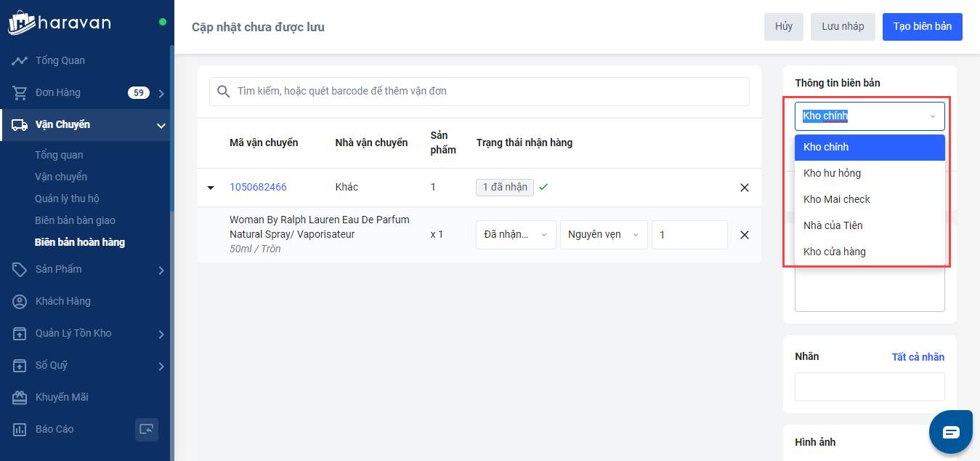Click the Đơn Hàng shopping cart icon
The width and height of the screenshot is (980, 461).
coord(20,92)
